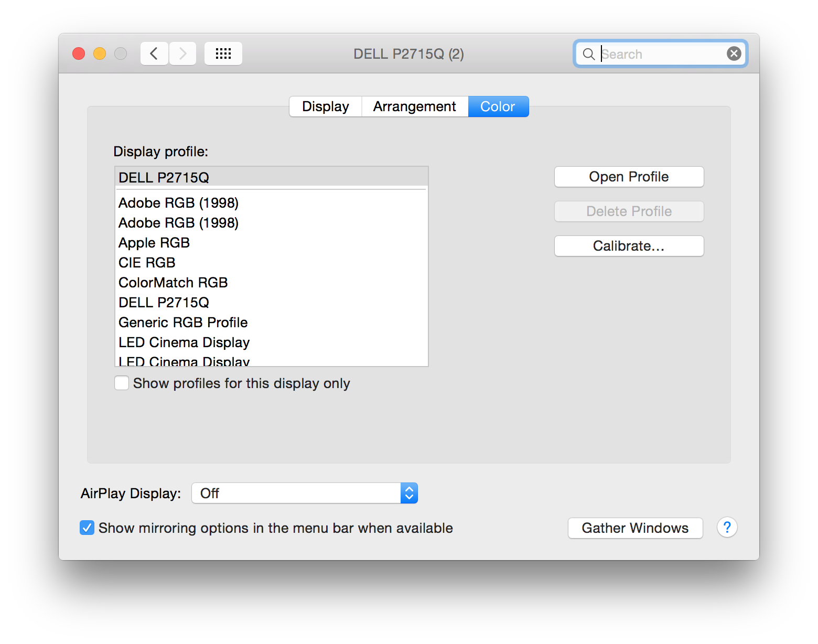
Task: Clear the search field with the X icon
Action: (734, 53)
